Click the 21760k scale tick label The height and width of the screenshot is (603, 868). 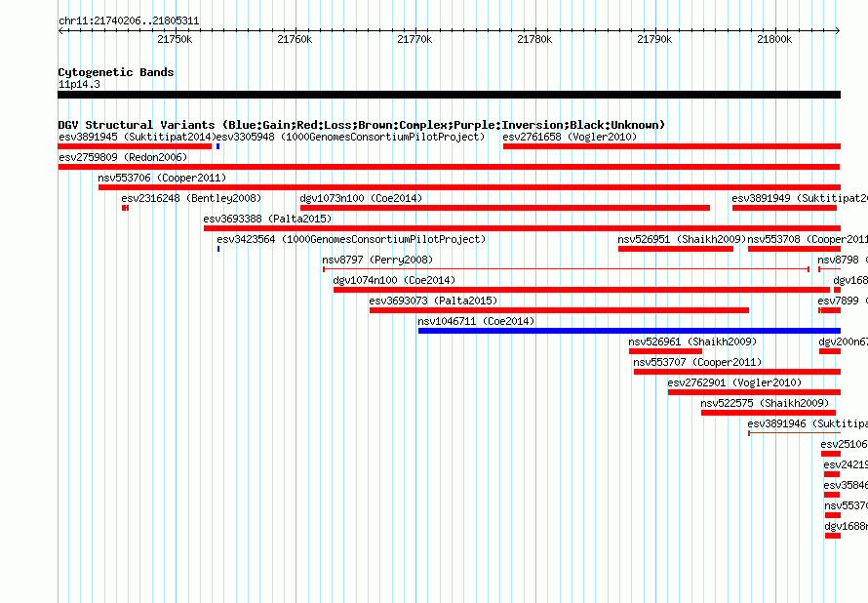(295, 39)
